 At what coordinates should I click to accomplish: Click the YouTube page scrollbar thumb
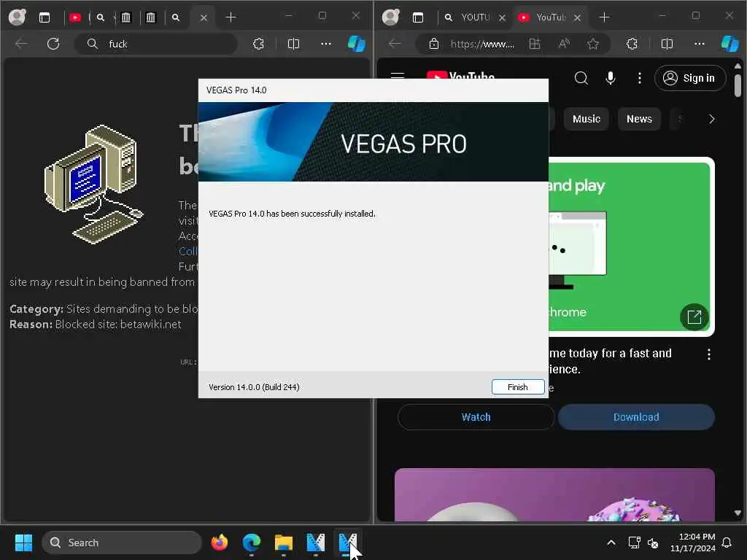point(738,85)
